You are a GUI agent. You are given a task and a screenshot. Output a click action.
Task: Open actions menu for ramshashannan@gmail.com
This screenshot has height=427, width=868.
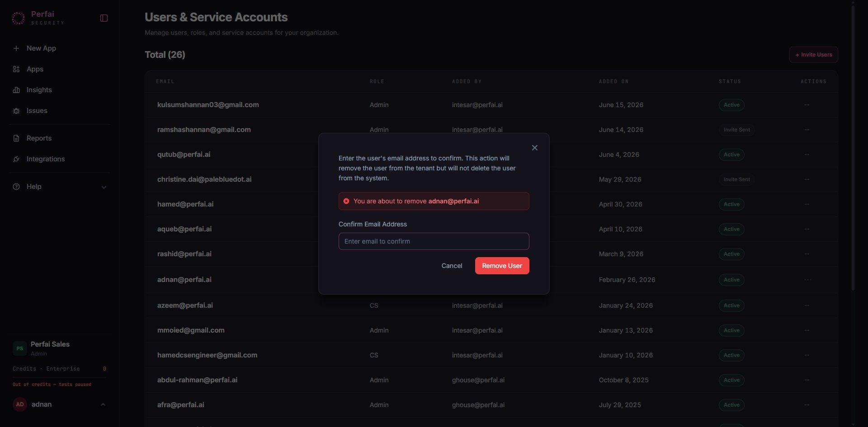(x=807, y=130)
